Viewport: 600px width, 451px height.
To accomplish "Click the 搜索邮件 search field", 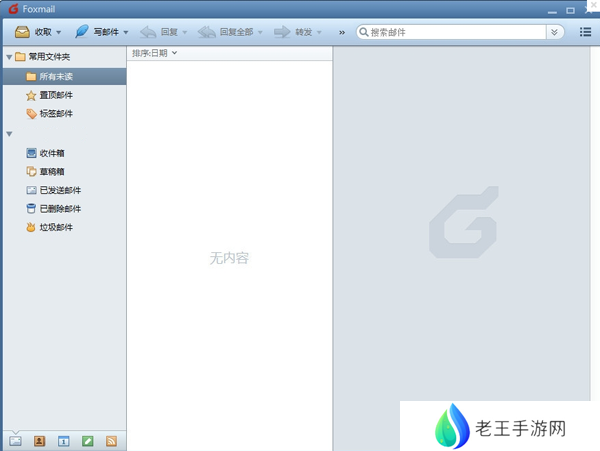I will pos(455,32).
